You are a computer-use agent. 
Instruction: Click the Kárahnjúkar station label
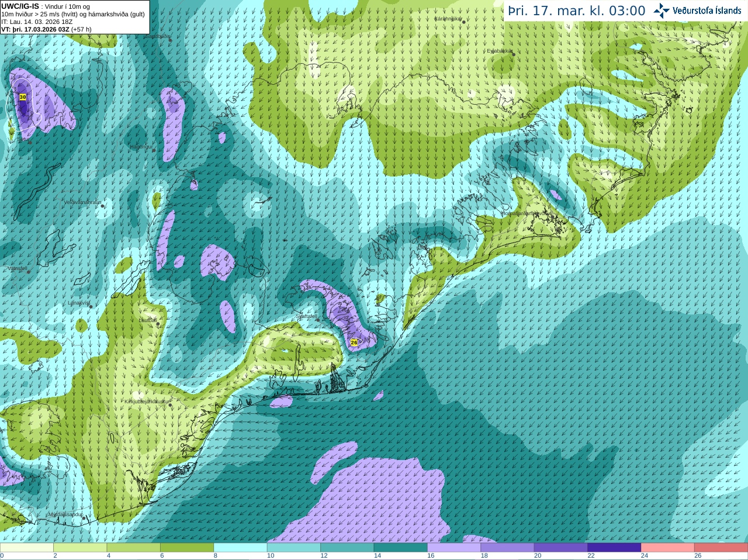click(448, 19)
